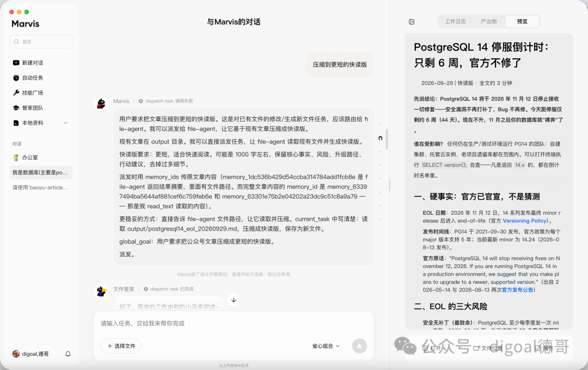Image resolution: width=588 pixels, height=370 pixels.
Task: Open the notification bell in the sidebar
Action: [x=68, y=354]
